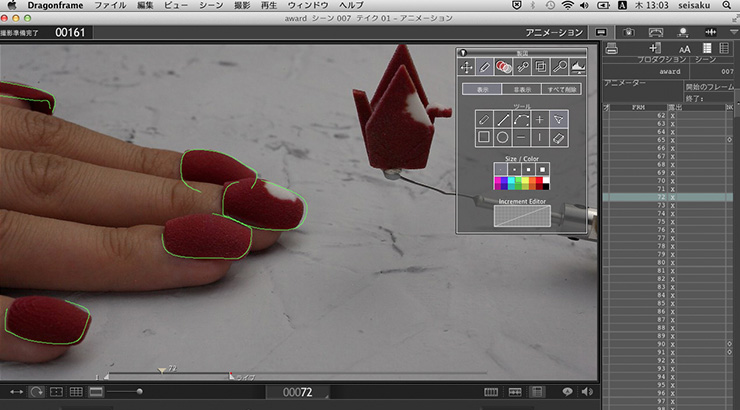
Task: Pick the plus crosshair marker tool
Action: pos(539,119)
